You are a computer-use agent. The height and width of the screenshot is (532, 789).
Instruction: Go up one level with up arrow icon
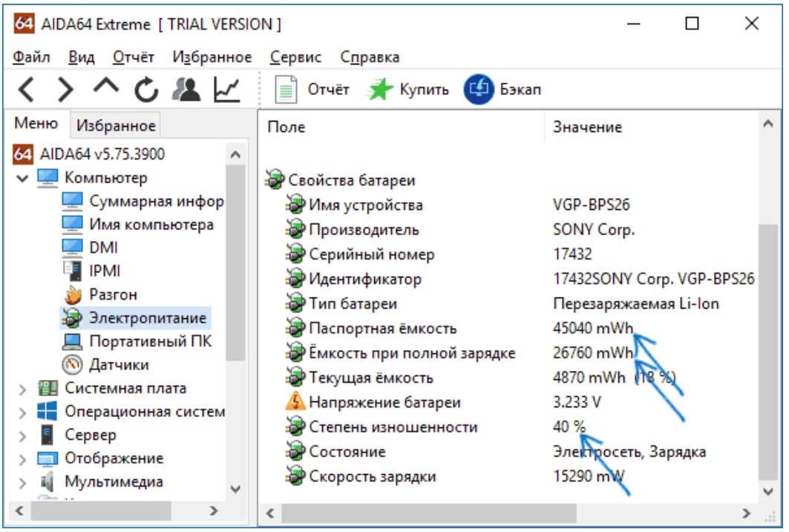105,87
